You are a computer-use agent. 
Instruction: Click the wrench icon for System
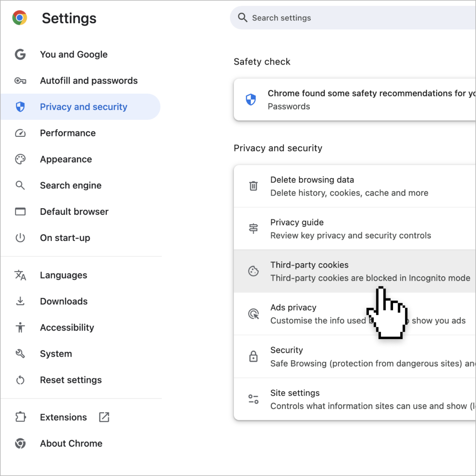coord(20,354)
